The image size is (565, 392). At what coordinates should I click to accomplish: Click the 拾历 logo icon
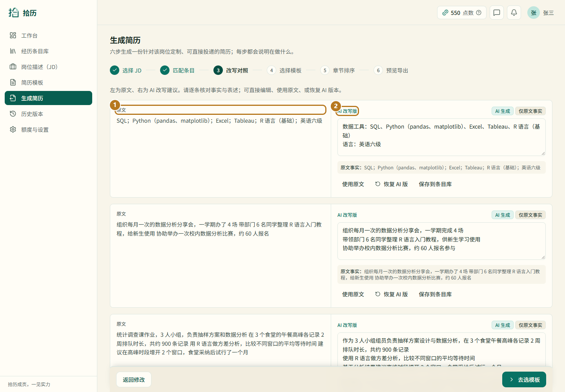[x=14, y=13]
